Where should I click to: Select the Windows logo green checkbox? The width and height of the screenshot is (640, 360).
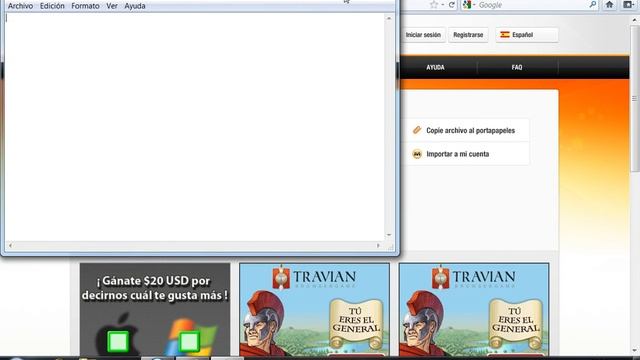[x=189, y=342]
